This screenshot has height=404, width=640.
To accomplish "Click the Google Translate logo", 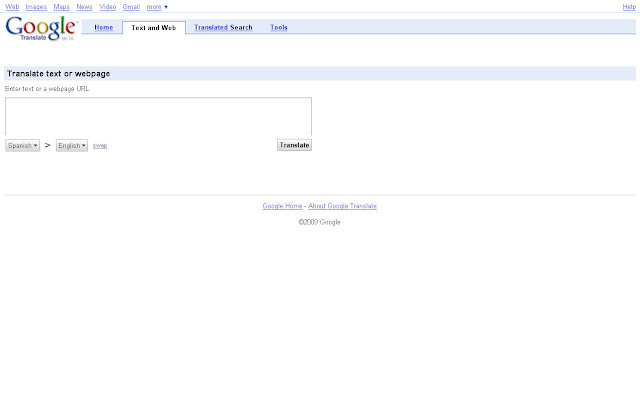I will pyautogui.click(x=41, y=28).
